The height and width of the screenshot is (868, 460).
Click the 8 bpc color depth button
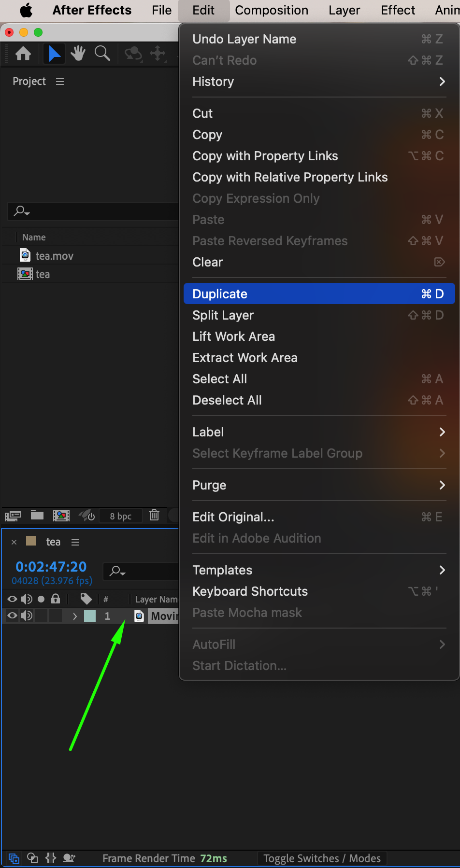click(120, 516)
